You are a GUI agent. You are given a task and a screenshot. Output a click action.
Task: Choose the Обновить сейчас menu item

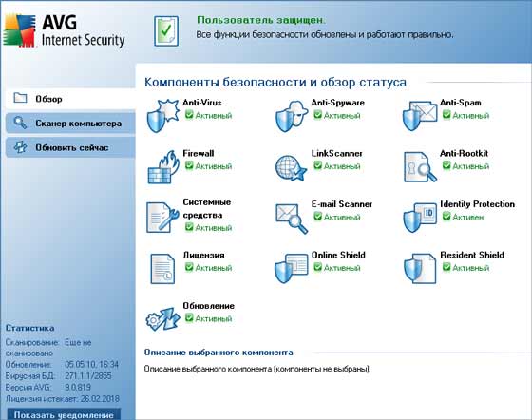70,147
